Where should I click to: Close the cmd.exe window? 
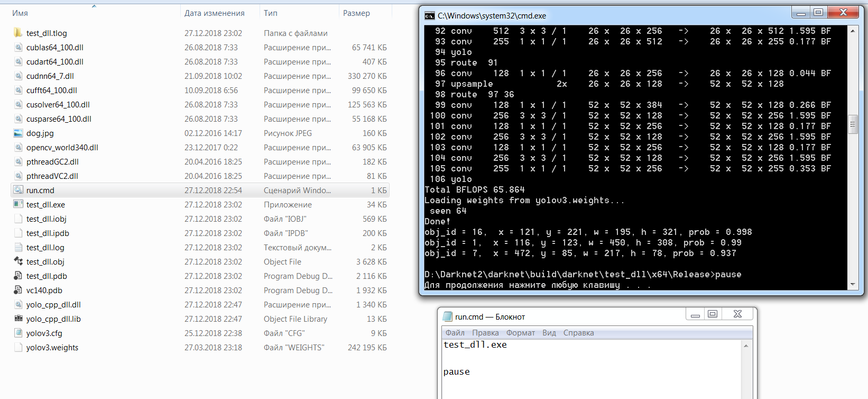(843, 13)
